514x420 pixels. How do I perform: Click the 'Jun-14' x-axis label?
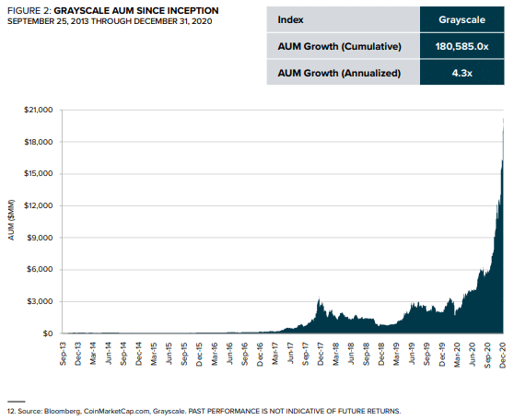108,354
